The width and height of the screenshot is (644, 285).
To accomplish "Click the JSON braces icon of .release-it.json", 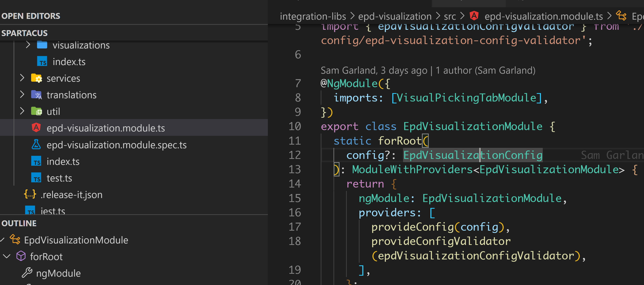I will coord(30,194).
